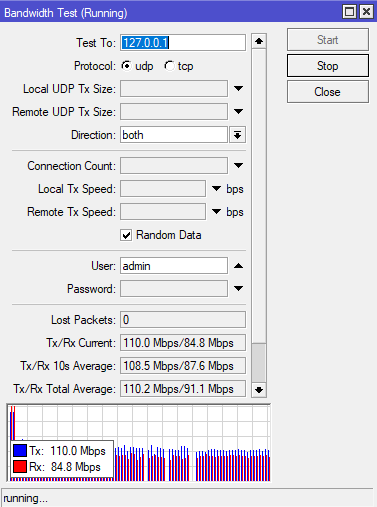Click the Direction field showing both
Image resolution: width=377 pixels, height=507 pixels.
click(x=174, y=135)
